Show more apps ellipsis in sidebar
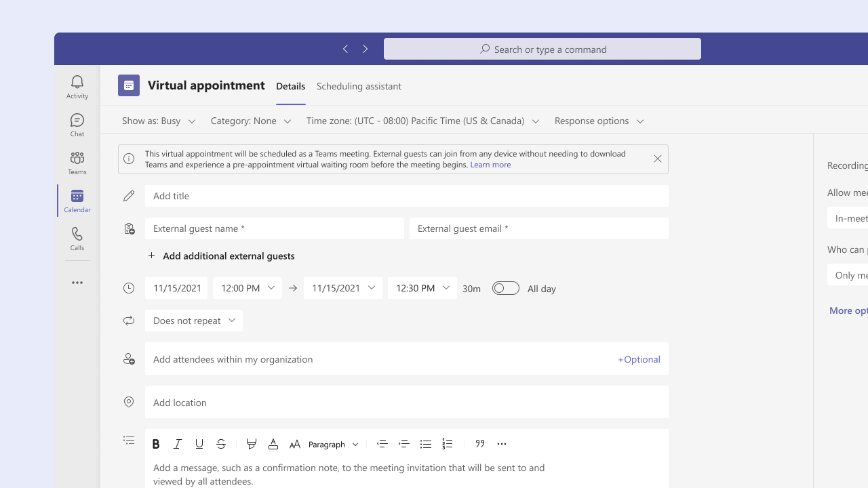868x488 pixels. (x=77, y=283)
